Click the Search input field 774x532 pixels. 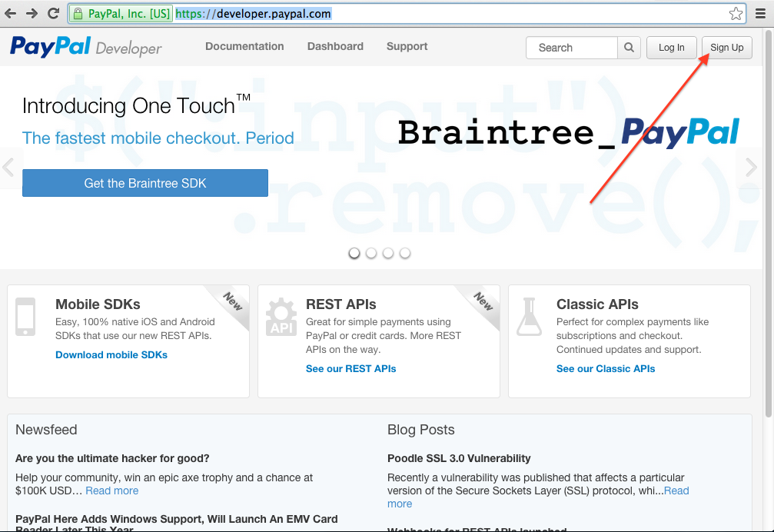(x=572, y=48)
